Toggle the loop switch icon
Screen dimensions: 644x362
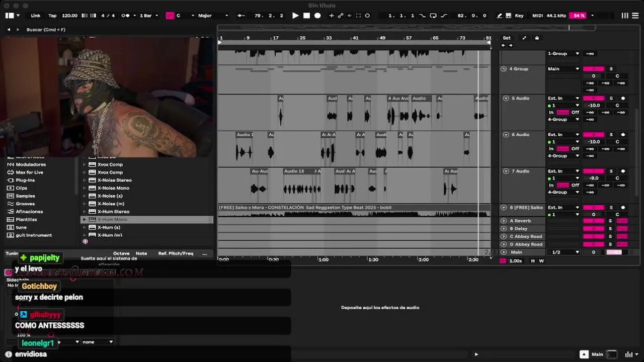point(433,16)
